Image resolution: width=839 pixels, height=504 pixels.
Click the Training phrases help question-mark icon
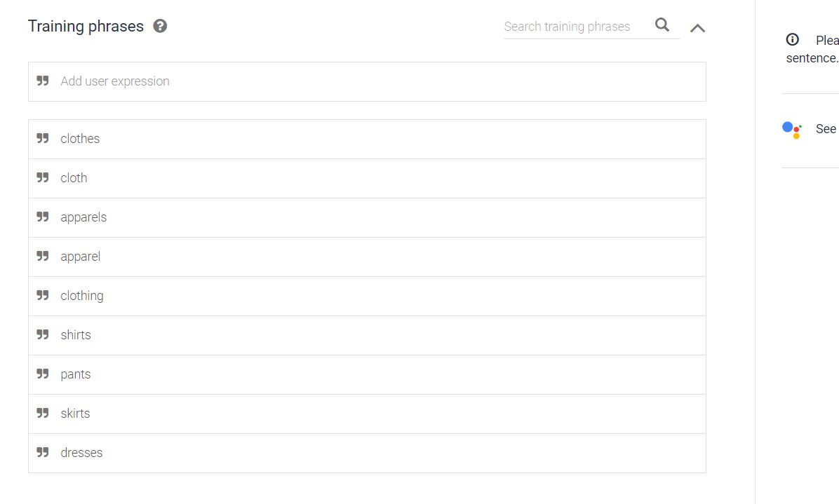tap(160, 26)
